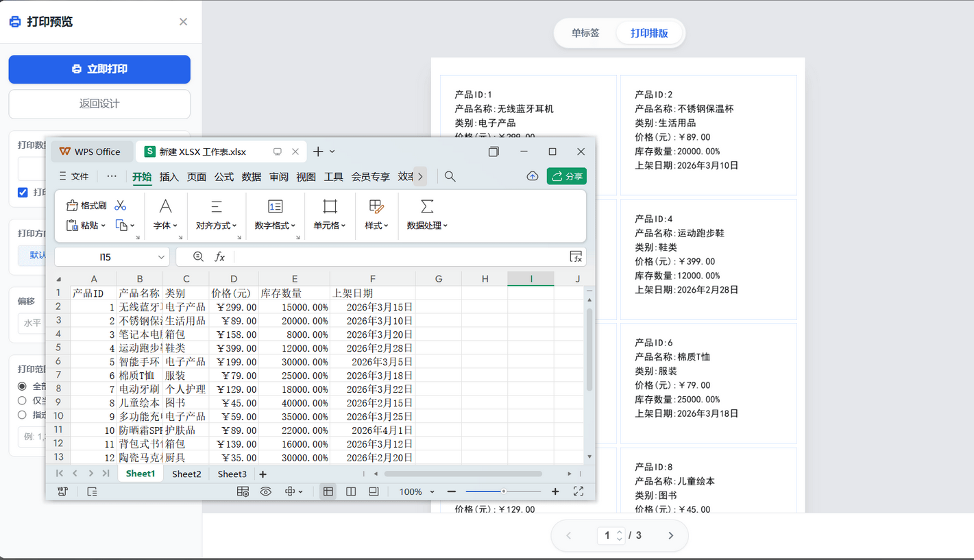The image size is (974, 560).
Task: Open the 插入 ribbon tab
Action: (x=169, y=177)
